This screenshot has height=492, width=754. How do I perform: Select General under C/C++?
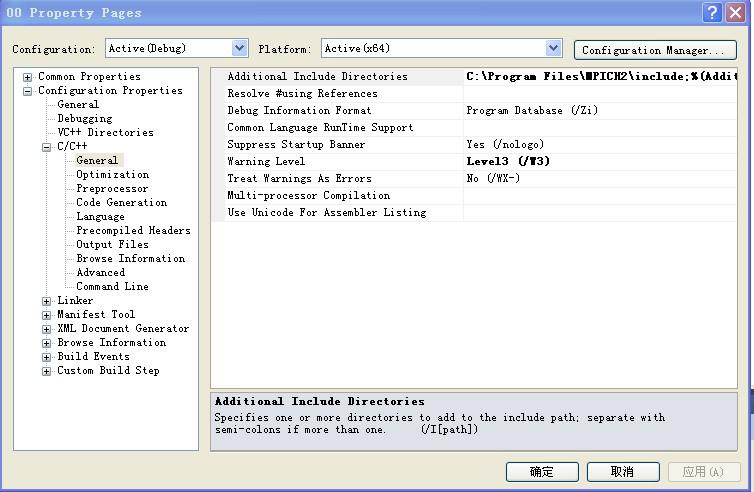pos(97,160)
